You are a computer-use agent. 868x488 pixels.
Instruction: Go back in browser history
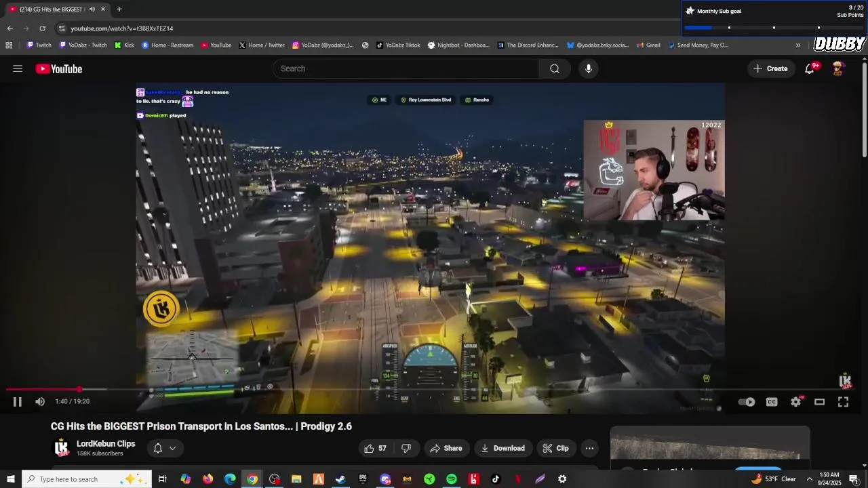point(9,28)
